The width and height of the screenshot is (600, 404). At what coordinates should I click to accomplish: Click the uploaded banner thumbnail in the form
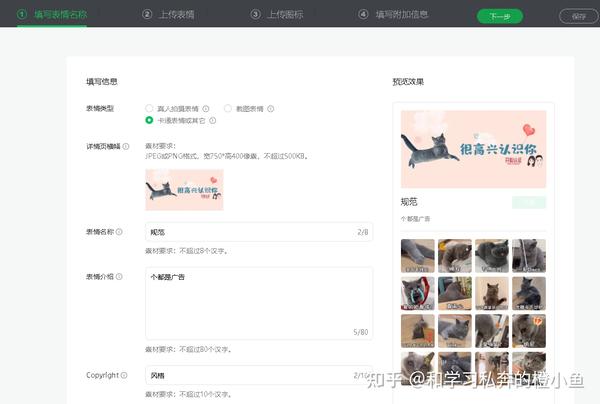184,190
